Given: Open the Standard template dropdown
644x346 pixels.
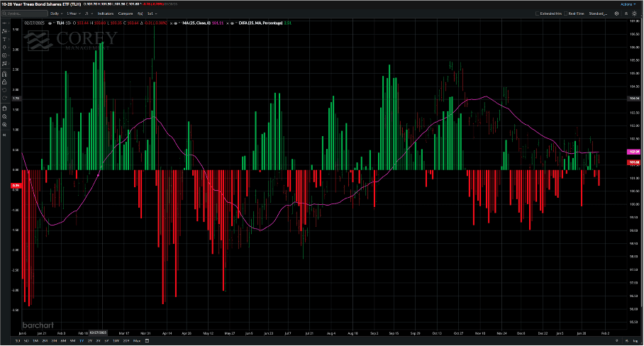Looking at the screenshot, I should [598, 13].
